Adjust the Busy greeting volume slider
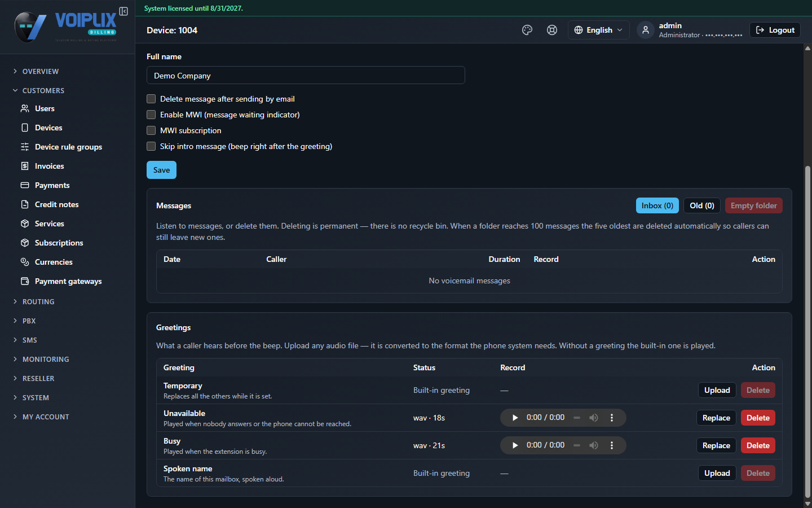Viewport: 812px width, 508px height. click(577, 445)
